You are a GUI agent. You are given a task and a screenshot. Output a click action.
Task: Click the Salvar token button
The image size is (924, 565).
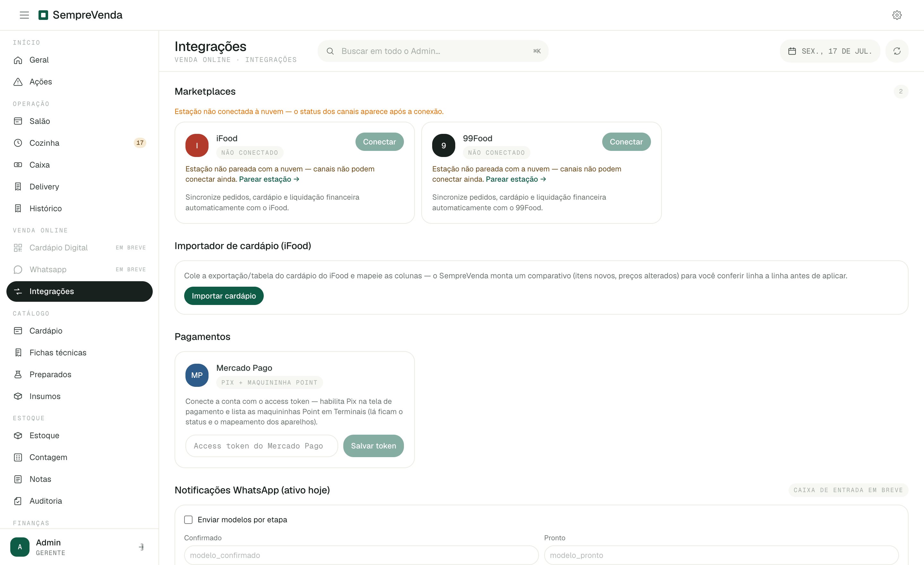pos(373,446)
